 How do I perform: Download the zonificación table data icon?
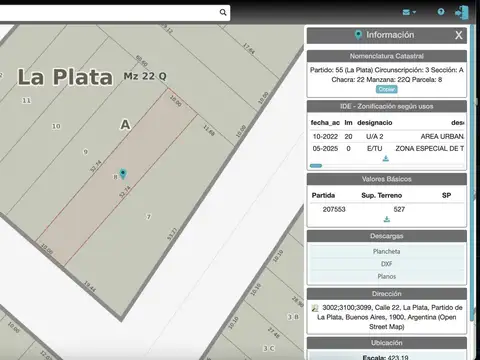(x=386, y=158)
